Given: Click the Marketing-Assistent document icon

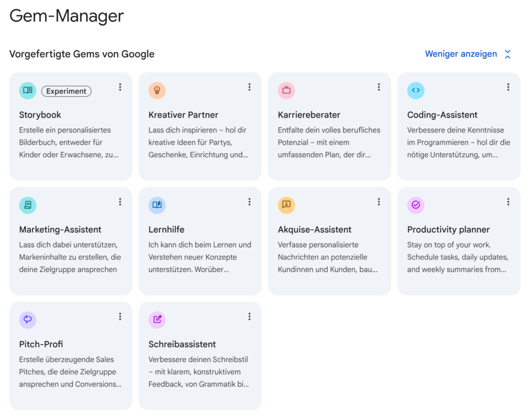Looking at the screenshot, I should coord(28,205).
